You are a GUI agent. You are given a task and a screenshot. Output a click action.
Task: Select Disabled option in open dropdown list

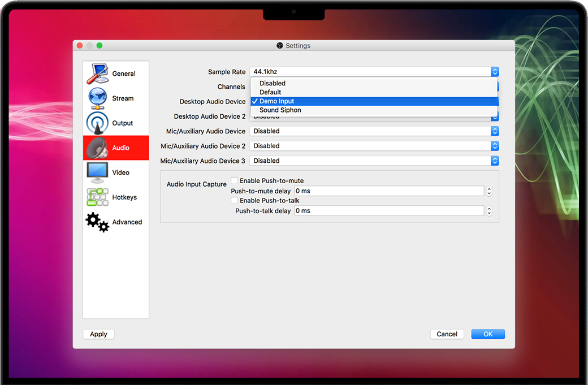click(273, 84)
